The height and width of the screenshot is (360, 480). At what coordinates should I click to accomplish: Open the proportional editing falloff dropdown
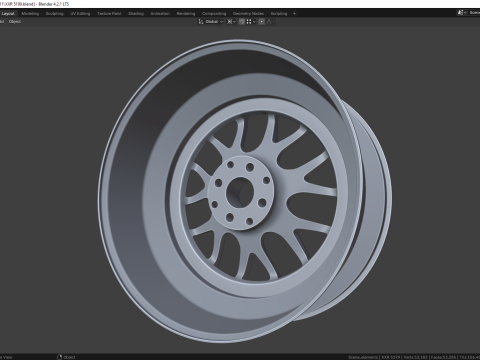271,22
